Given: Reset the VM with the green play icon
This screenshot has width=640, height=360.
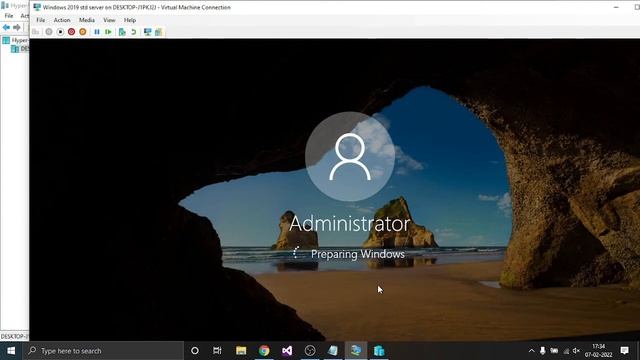Looking at the screenshot, I should pos(108,32).
